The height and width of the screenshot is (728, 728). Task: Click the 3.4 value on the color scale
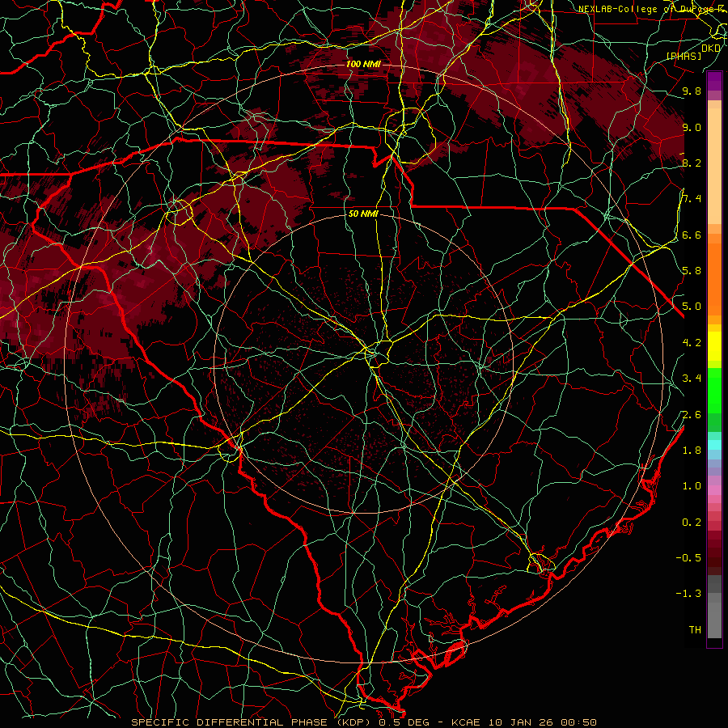[692, 379]
